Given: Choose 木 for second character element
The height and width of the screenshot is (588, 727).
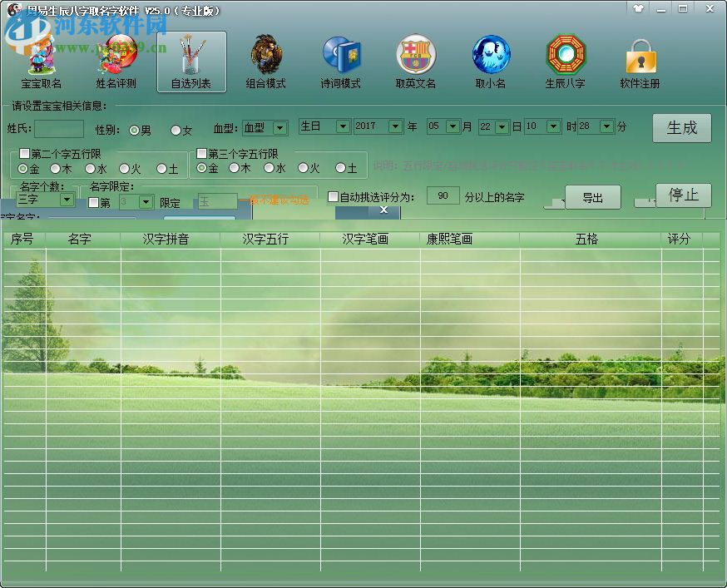Looking at the screenshot, I should (x=55, y=168).
